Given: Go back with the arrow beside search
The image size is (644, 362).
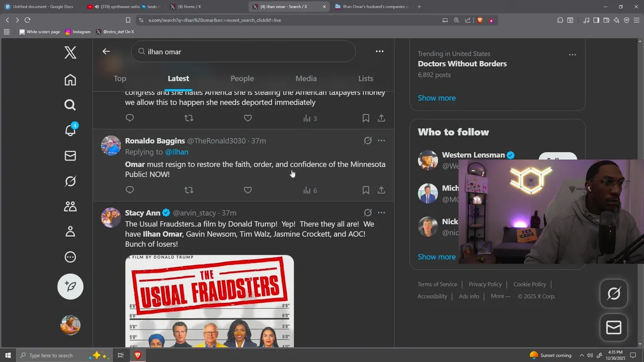Looking at the screenshot, I should pos(106,51).
